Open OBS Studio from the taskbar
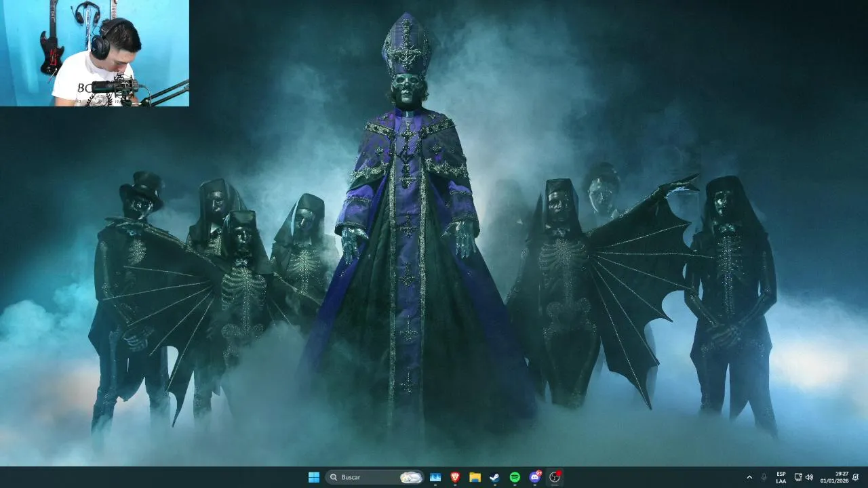Image resolution: width=868 pixels, height=488 pixels. click(555, 477)
